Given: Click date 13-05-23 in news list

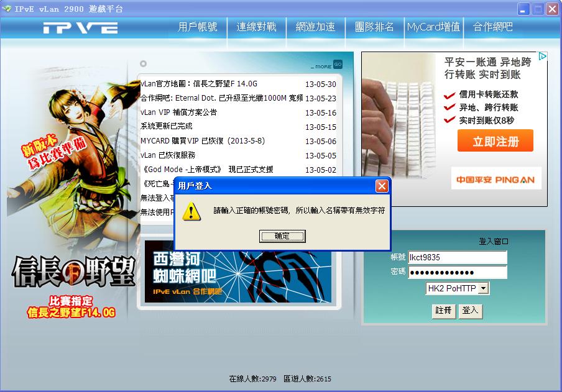Looking at the screenshot, I should pyautogui.click(x=321, y=99).
